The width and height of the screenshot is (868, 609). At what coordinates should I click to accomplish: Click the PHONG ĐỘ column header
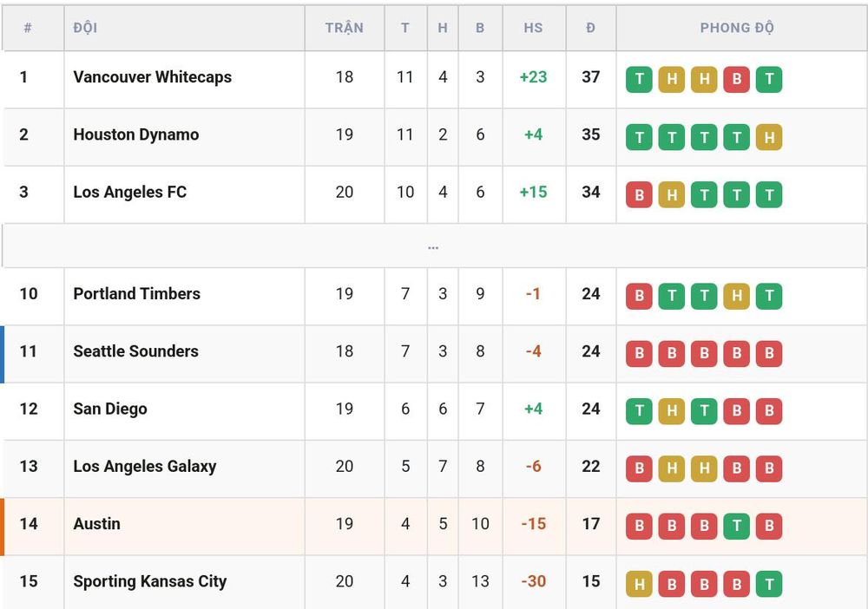(737, 28)
